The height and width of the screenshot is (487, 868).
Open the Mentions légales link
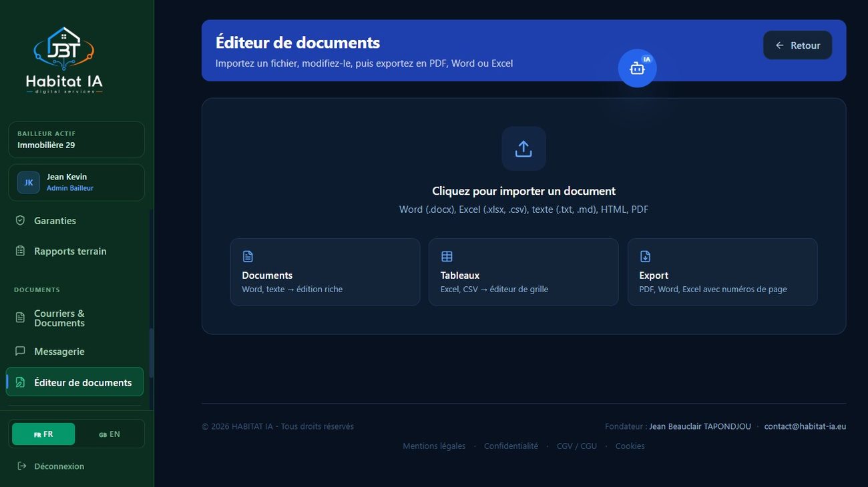pyautogui.click(x=434, y=446)
